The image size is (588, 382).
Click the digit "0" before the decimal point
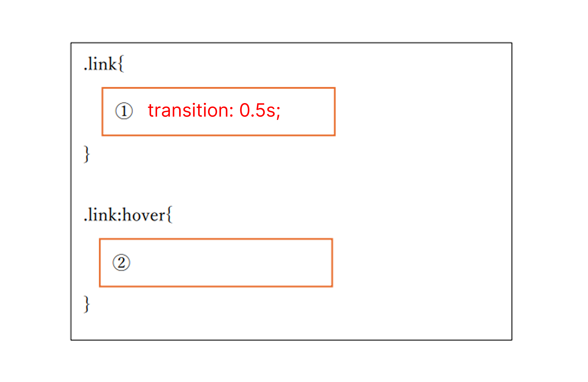point(245,110)
